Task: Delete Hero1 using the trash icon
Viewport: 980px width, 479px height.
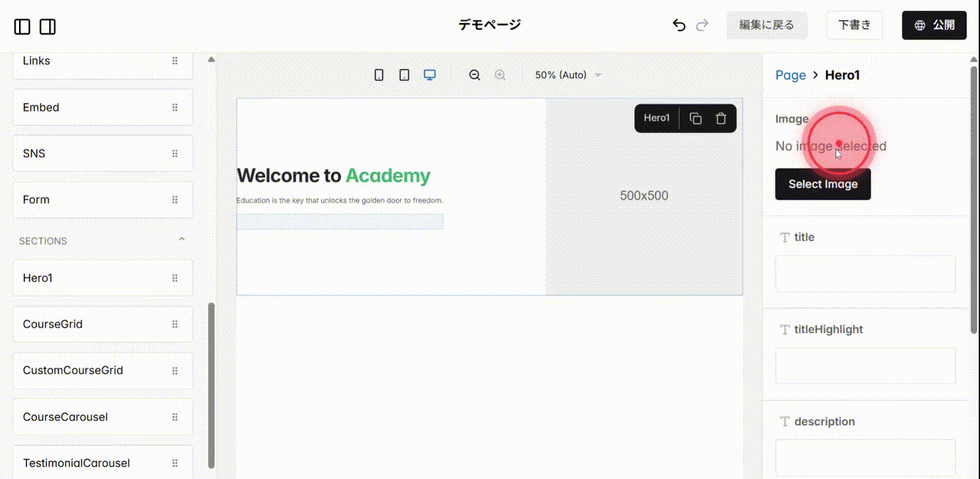Action: 721,118
